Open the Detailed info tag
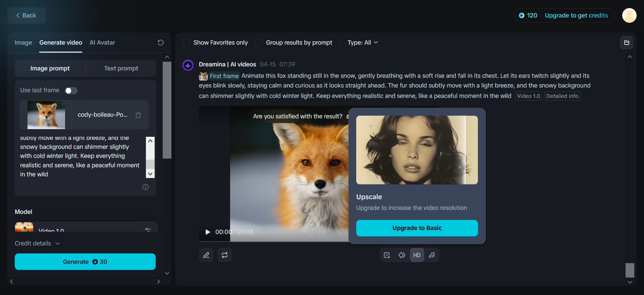644x295 pixels. (562, 96)
